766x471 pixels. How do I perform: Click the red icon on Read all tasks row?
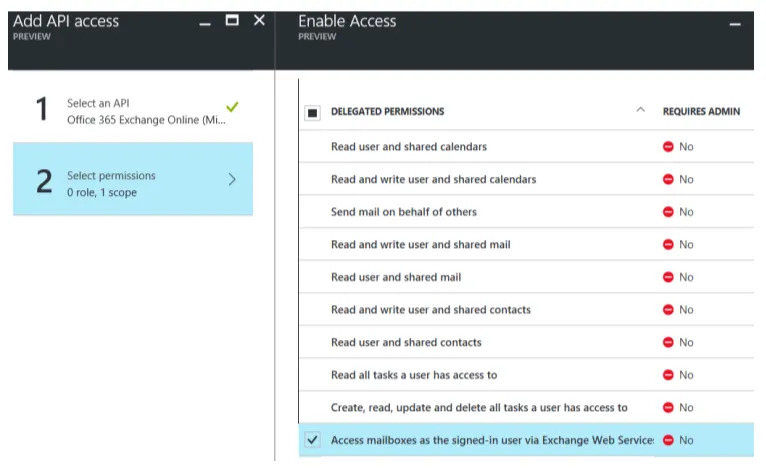(668, 375)
